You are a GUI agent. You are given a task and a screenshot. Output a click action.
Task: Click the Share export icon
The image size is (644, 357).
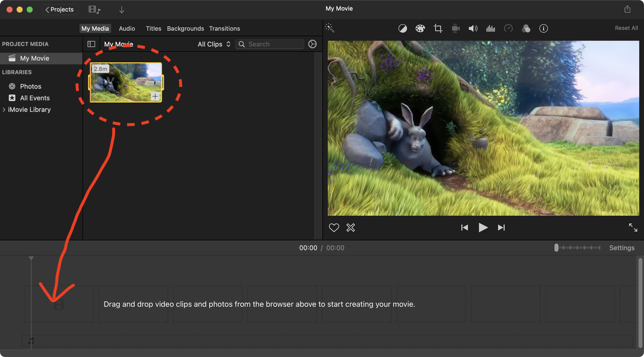[x=627, y=9]
